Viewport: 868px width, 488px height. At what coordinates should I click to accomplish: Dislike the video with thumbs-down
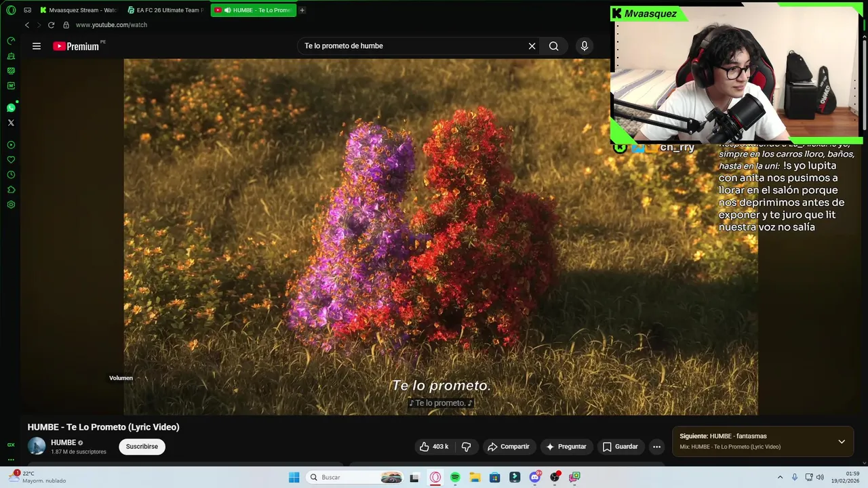pyautogui.click(x=466, y=447)
